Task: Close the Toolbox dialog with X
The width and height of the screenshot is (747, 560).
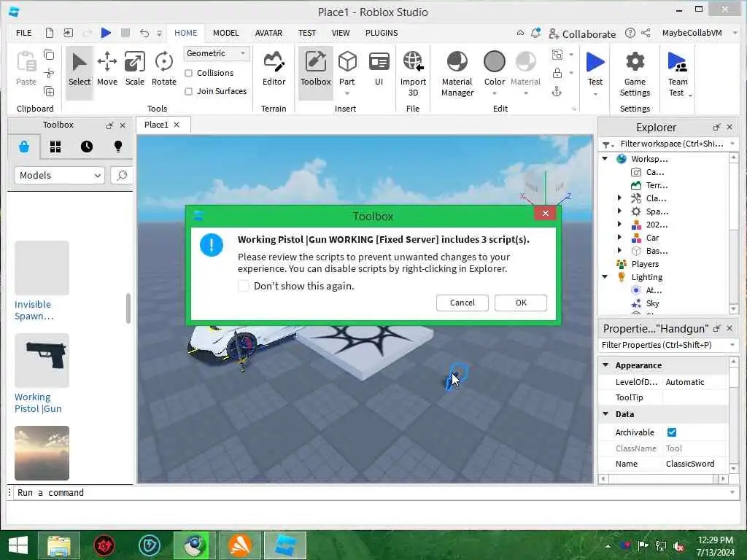Action: tap(546, 214)
